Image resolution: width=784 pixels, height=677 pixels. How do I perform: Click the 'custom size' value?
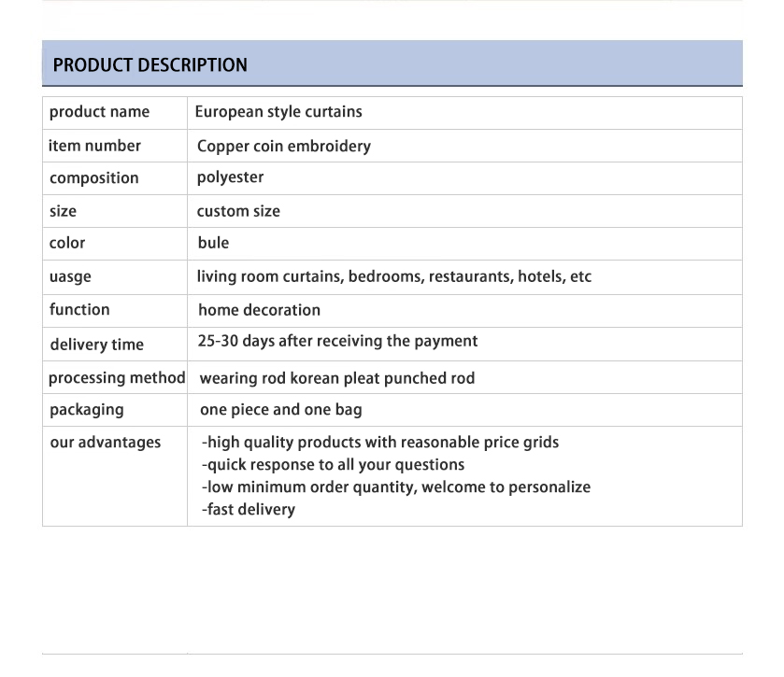coord(238,211)
